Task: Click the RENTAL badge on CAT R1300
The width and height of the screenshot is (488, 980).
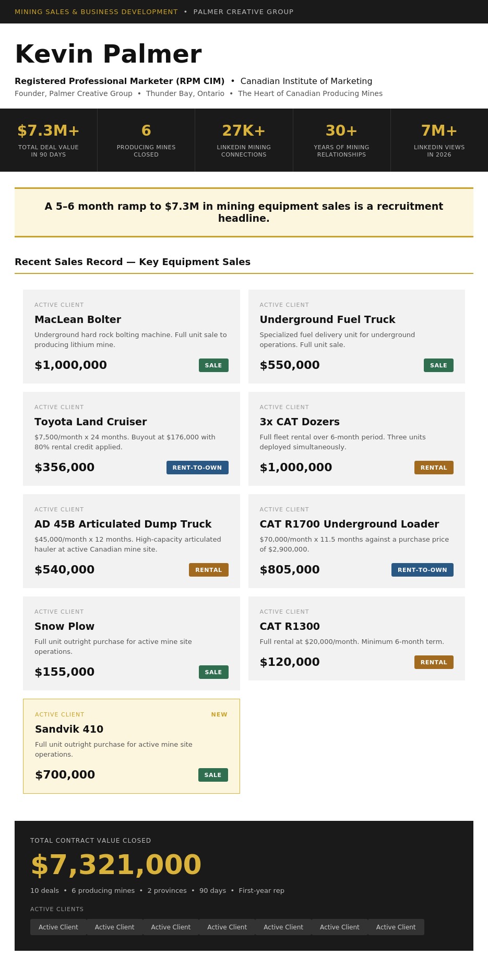Action: 434,662
